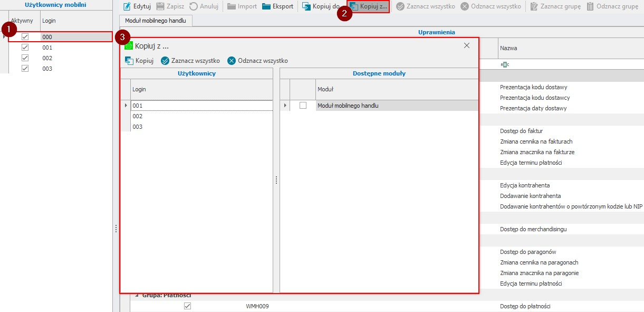Click the Anuluj undo arrow icon
The image size is (644, 312).
point(194,6)
